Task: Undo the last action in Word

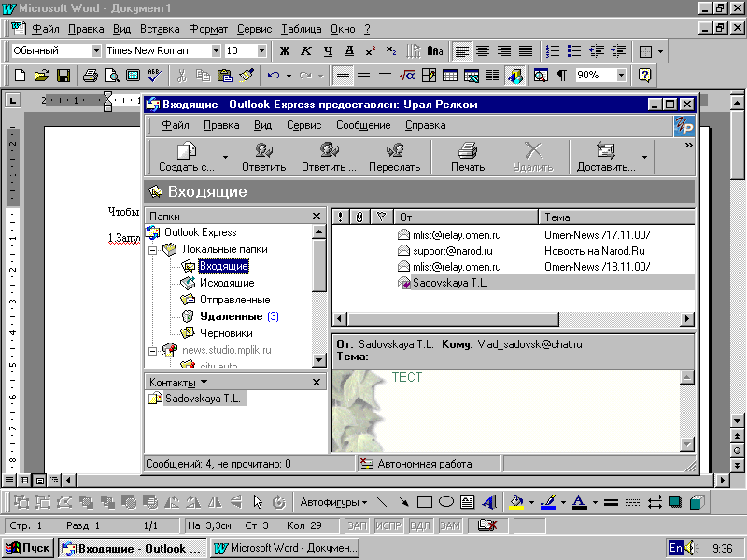Action: point(274,76)
